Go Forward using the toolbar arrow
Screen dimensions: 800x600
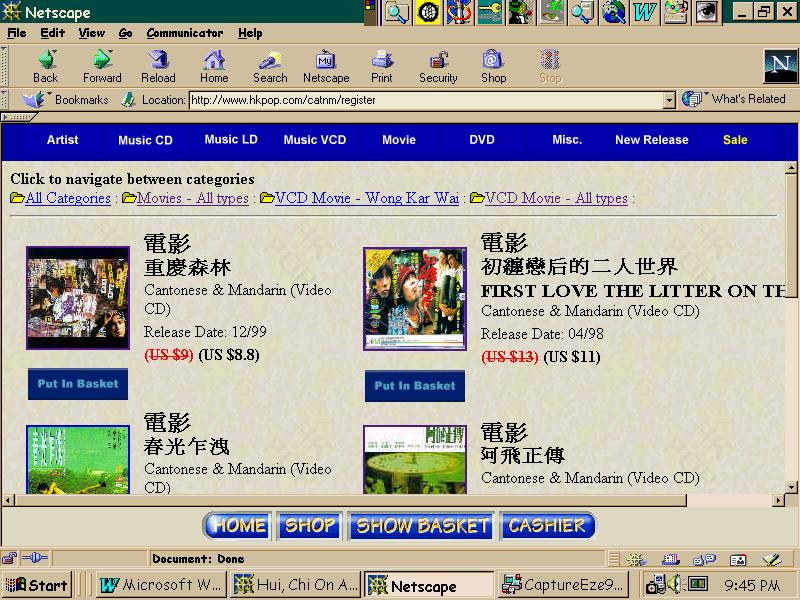pyautogui.click(x=102, y=66)
